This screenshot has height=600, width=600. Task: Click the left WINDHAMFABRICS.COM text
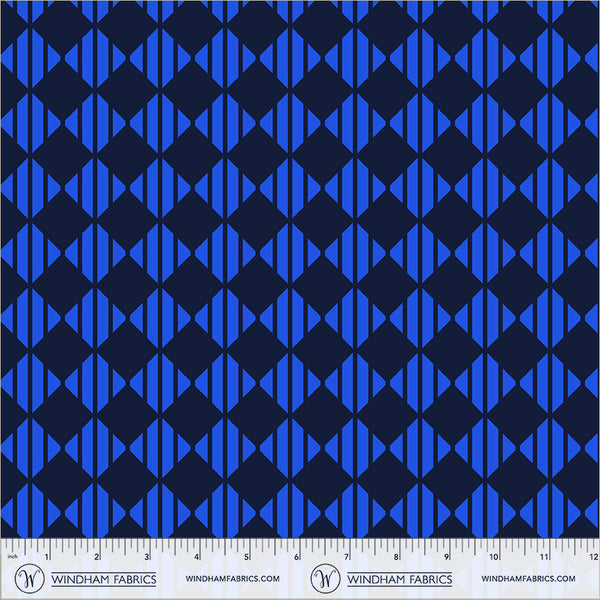click(x=232, y=579)
